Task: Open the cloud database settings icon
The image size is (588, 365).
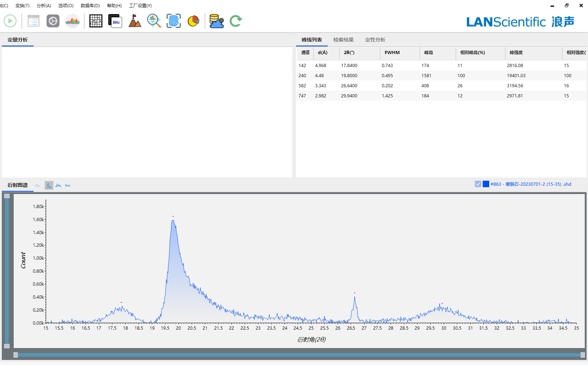Action: (216, 21)
